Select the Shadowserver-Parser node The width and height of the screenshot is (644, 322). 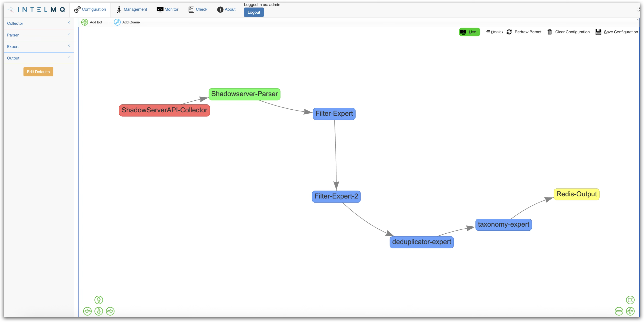click(x=244, y=94)
